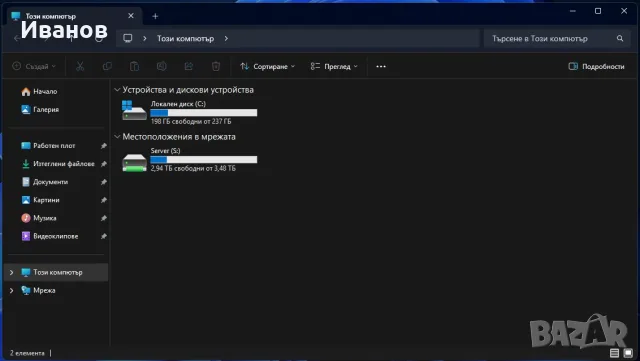Click the search magnifier icon
The height and width of the screenshot is (361, 640).
620,38
